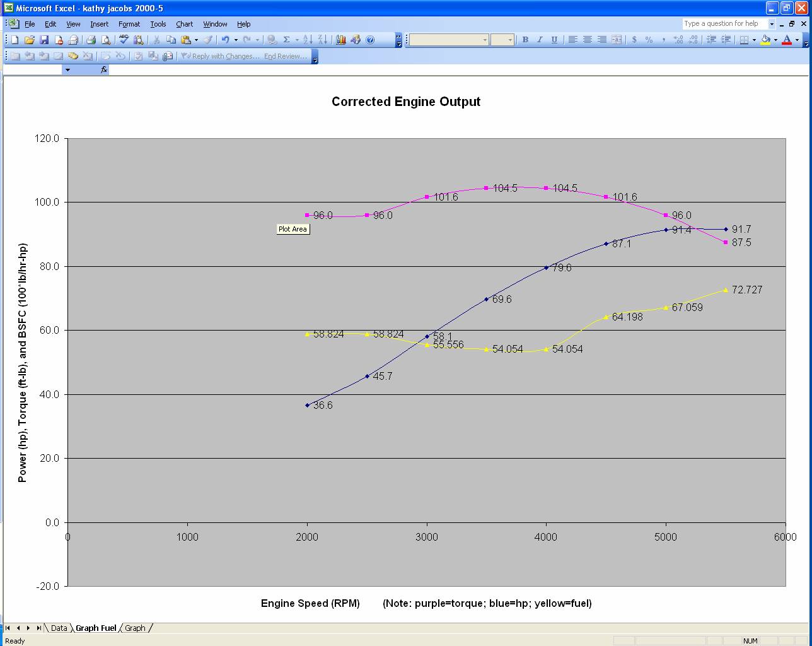The image size is (812, 646).
Task: Switch to the Data sheet tab
Action: point(59,628)
